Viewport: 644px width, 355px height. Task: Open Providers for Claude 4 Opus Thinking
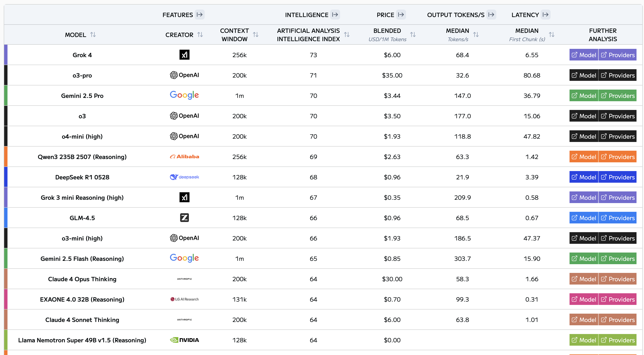[618, 279]
